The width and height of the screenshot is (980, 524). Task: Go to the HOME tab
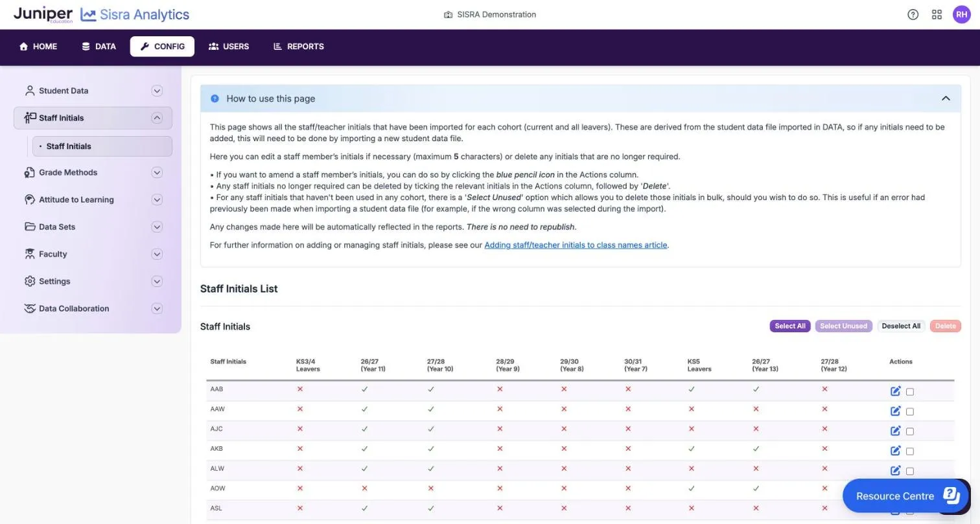(38, 47)
